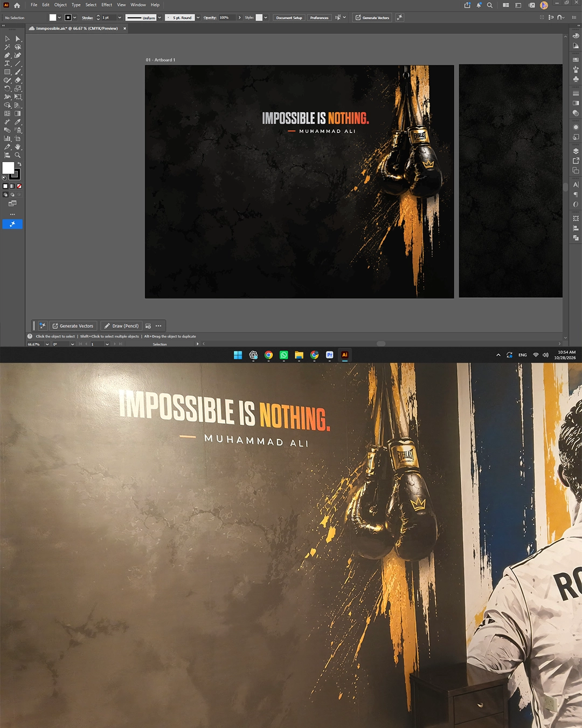The width and height of the screenshot is (582, 728).
Task: Open stroke color dropdown in control bar
Action: pyautogui.click(x=74, y=18)
